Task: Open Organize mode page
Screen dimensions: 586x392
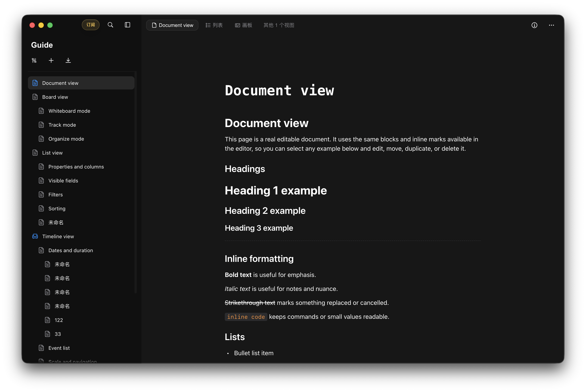Action: (81, 139)
